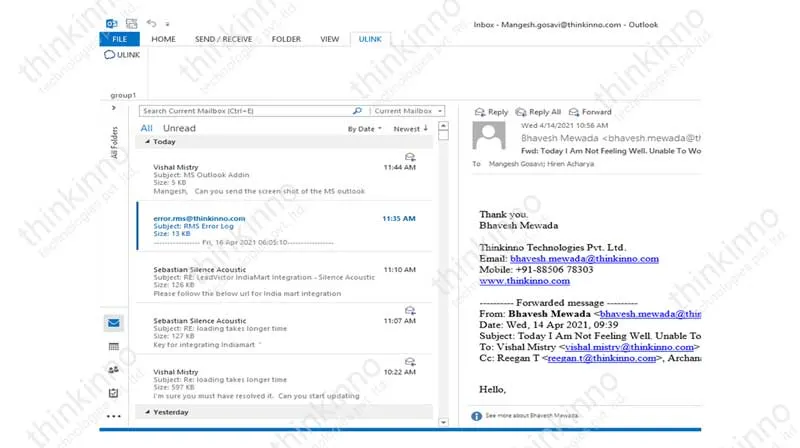800x448 pixels.
Task: Show All messages filter
Action: click(146, 129)
